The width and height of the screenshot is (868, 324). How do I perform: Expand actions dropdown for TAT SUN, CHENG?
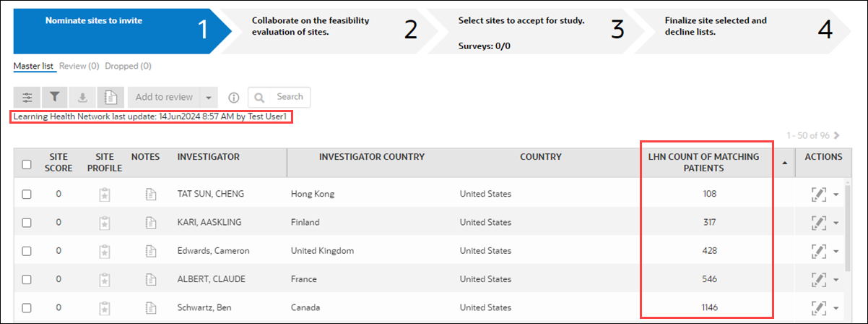[836, 195]
